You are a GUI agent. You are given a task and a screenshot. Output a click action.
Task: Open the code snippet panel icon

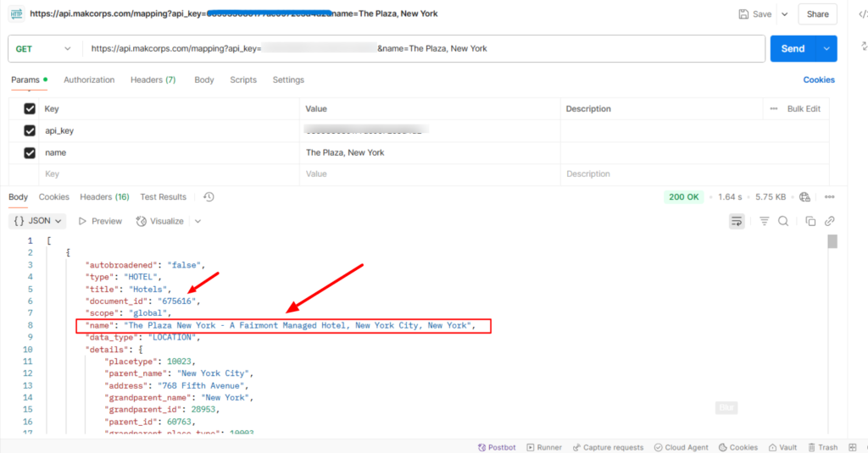[x=862, y=14]
